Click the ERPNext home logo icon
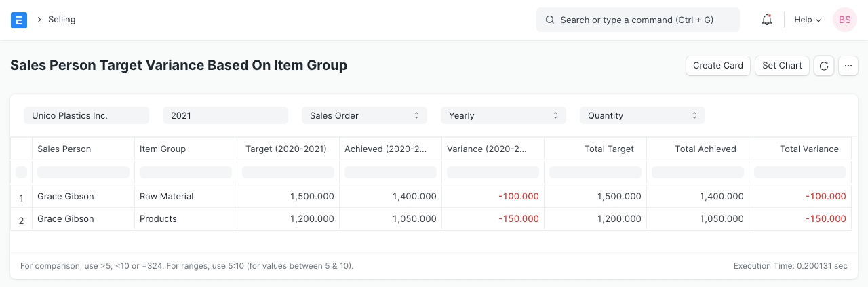The width and height of the screenshot is (868, 287). click(x=19, y=20)
